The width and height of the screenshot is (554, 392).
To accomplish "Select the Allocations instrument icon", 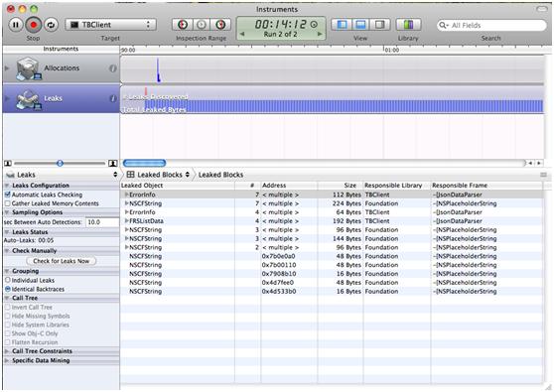I will (28, 68).
